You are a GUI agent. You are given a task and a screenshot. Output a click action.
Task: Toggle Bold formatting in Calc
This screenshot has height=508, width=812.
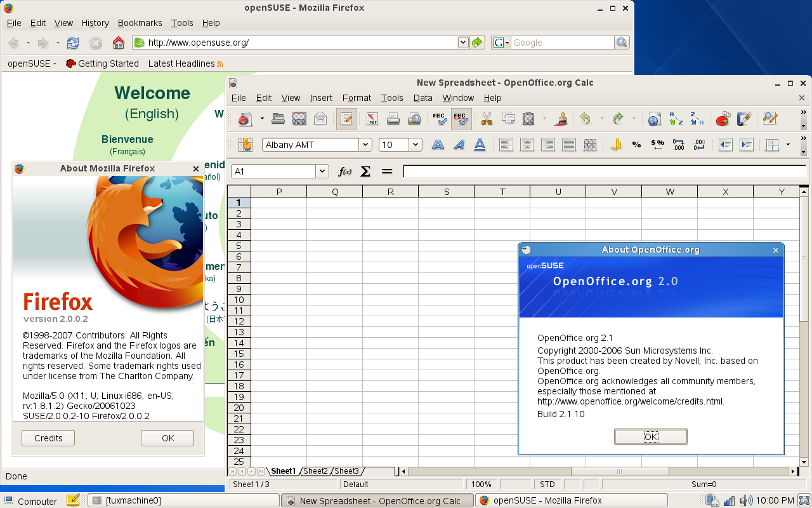tap(438, 145)
